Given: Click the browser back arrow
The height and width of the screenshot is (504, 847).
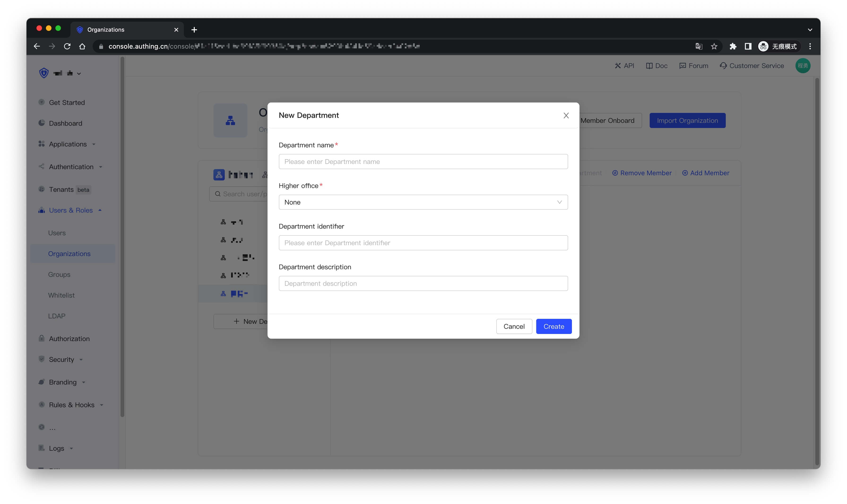Looking at the screenshot, I should pos(37,46).
